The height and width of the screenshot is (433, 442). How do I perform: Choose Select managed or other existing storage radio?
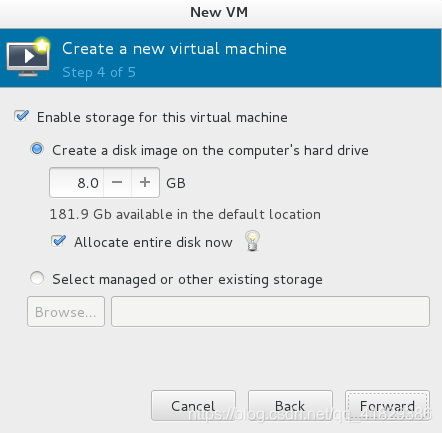[x=37, y=278]
